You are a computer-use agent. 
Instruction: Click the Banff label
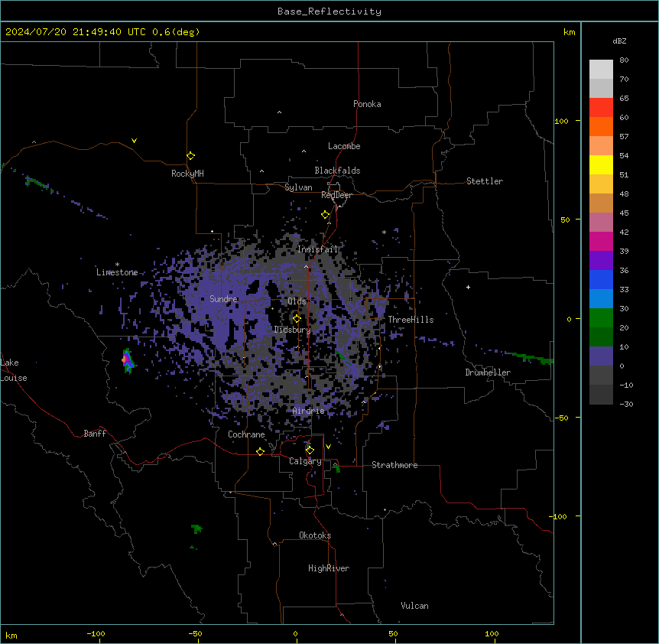click(x=95, y=434)
